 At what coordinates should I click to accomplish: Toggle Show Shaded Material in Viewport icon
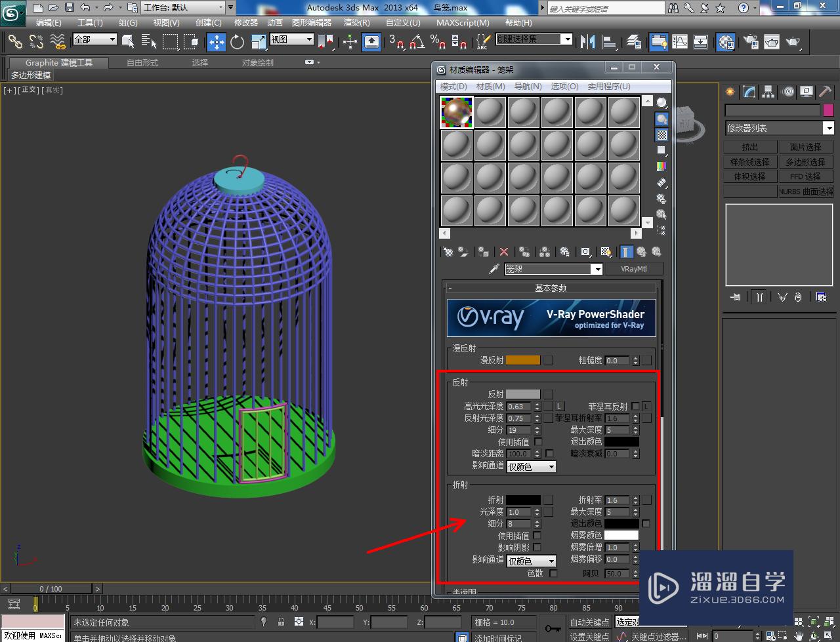606,252
